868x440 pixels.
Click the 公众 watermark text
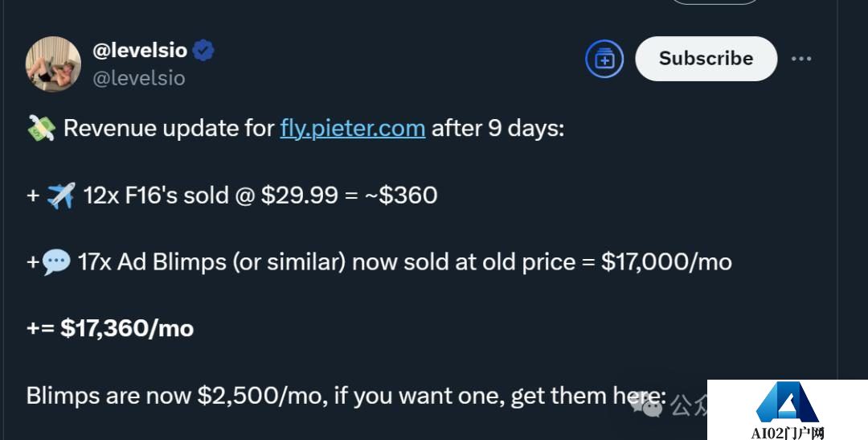point(688,405)
